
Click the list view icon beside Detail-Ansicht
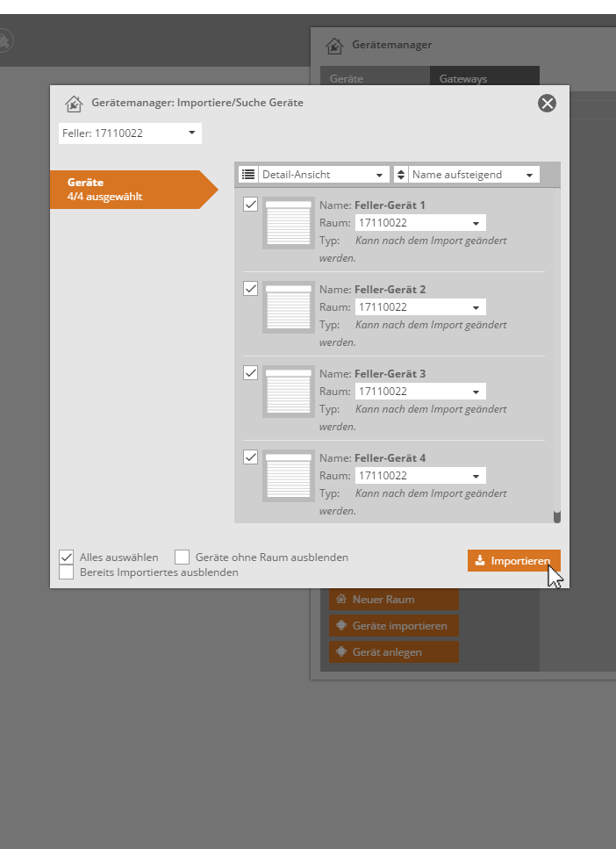tap(248, 175)
